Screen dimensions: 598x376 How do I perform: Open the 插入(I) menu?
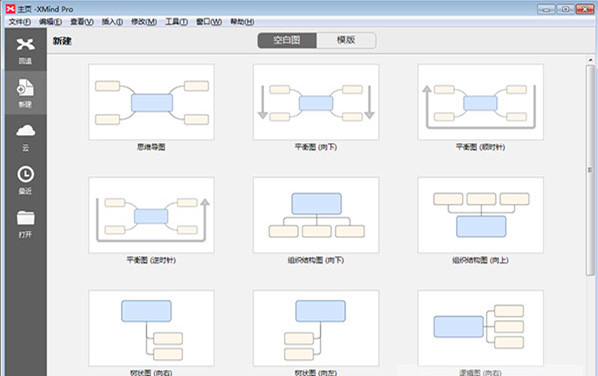(x=112, y=22)
